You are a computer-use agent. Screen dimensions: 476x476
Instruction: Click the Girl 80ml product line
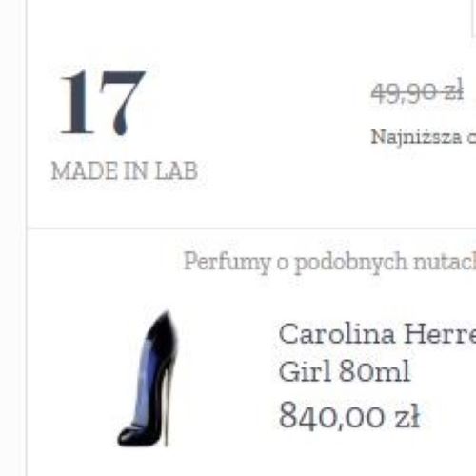pos(345,371)
